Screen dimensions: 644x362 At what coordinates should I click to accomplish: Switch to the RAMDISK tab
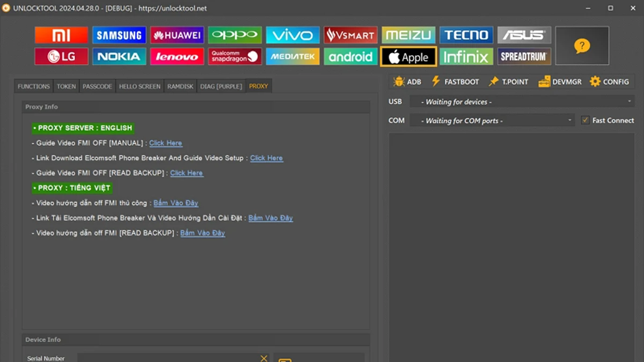click(180, 86)
